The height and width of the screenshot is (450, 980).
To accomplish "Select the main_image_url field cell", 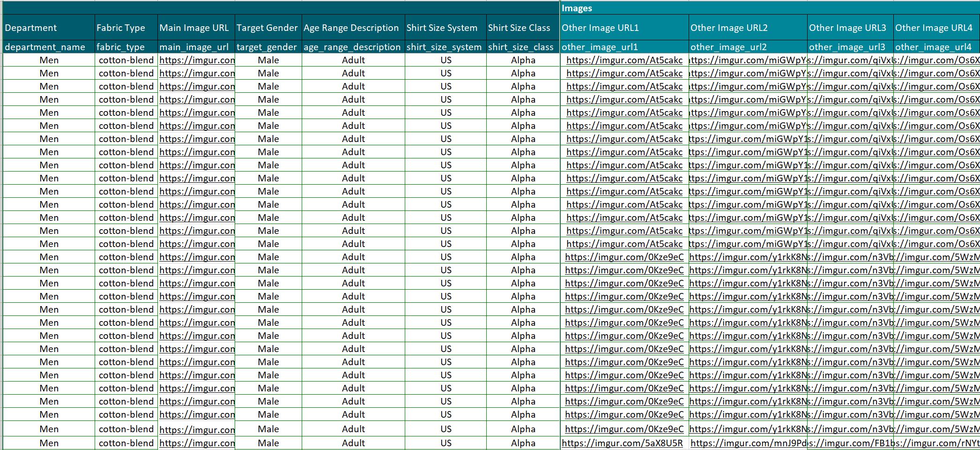I will (196, 47).
